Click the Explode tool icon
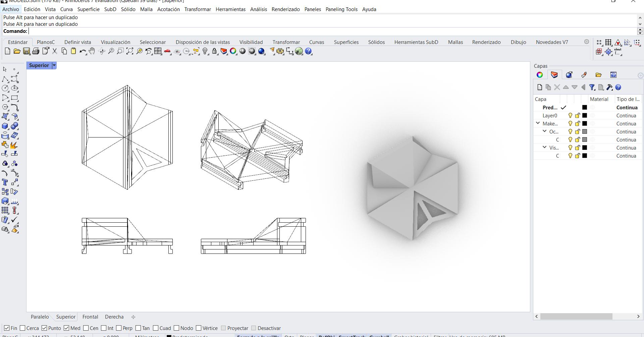This screenshot has width=644, height=337. click(14, 145)
